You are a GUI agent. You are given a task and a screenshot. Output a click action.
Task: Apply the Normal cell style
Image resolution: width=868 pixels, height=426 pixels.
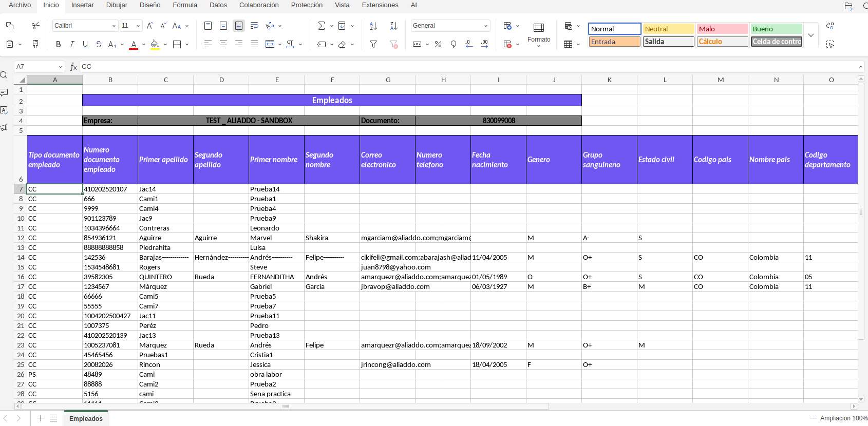[615, 29]
